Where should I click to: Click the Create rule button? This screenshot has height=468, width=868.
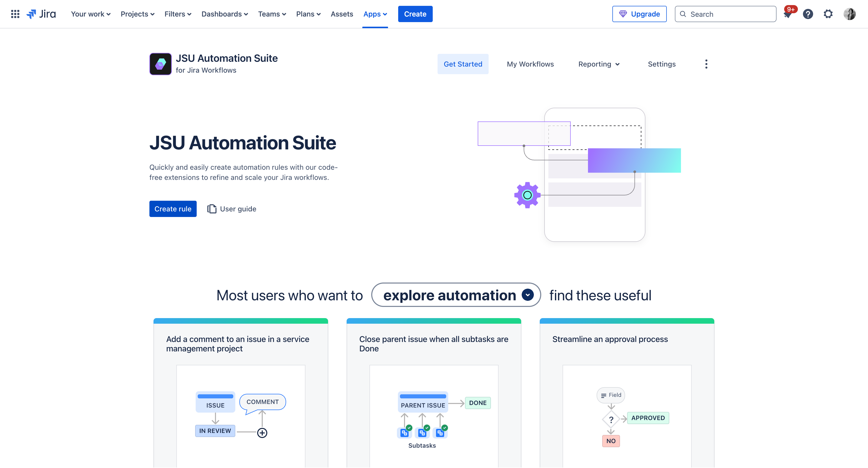(173, 209)
